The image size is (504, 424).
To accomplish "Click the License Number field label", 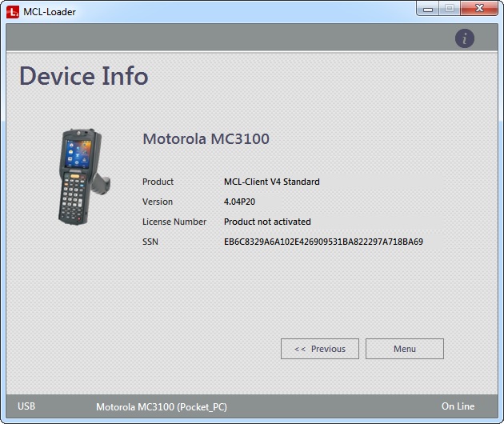I will (x=174, y=222).
